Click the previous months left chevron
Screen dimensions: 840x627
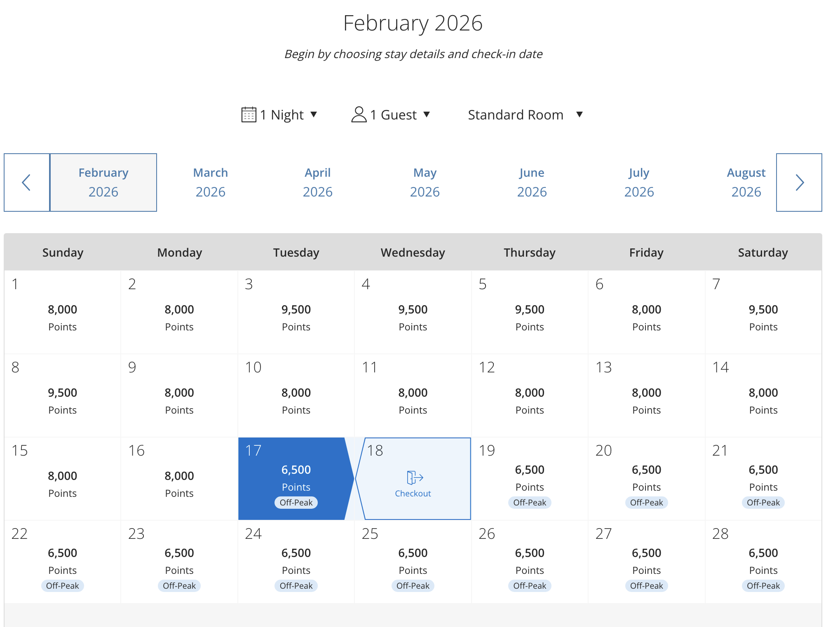[x=27, y=182]
